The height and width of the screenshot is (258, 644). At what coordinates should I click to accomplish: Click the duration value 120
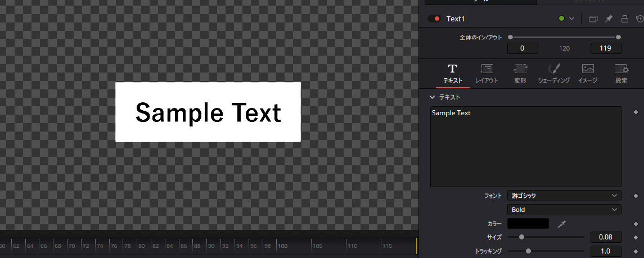pos(564,48)
